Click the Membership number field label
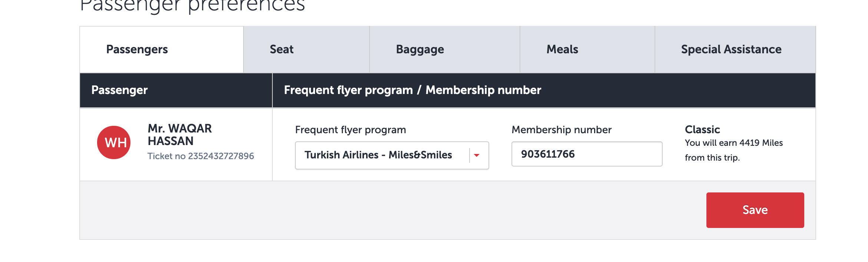Viewport: 868px width, 262px height. pos(561,130)
